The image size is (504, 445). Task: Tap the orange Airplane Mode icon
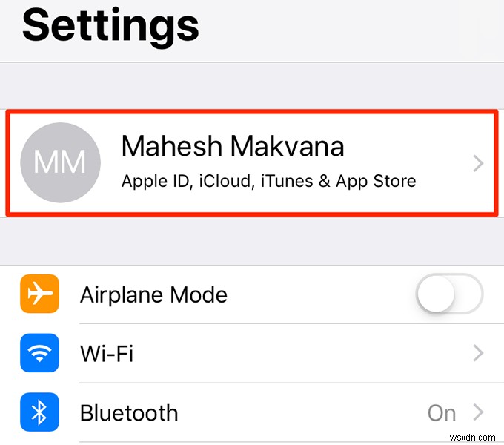click(x=39, y=294)
